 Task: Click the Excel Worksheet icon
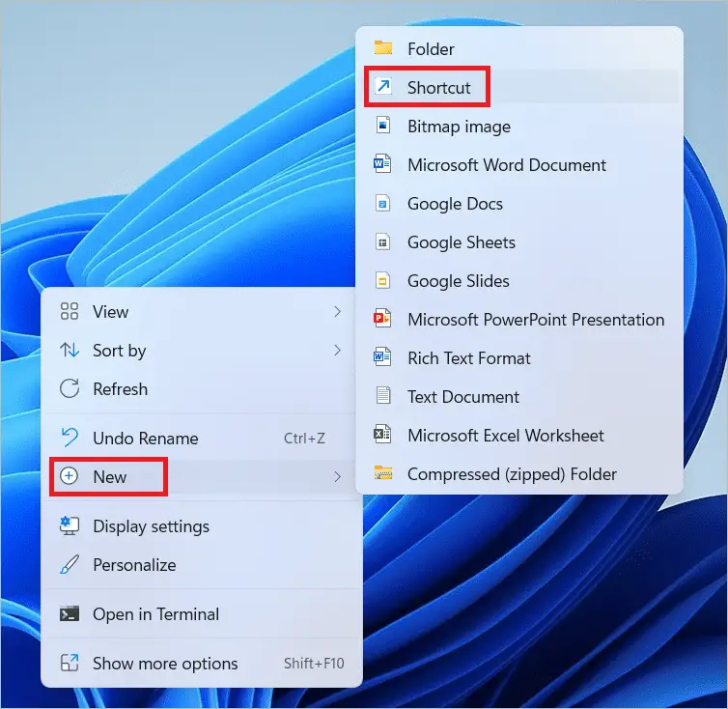[x=382, y=435]
